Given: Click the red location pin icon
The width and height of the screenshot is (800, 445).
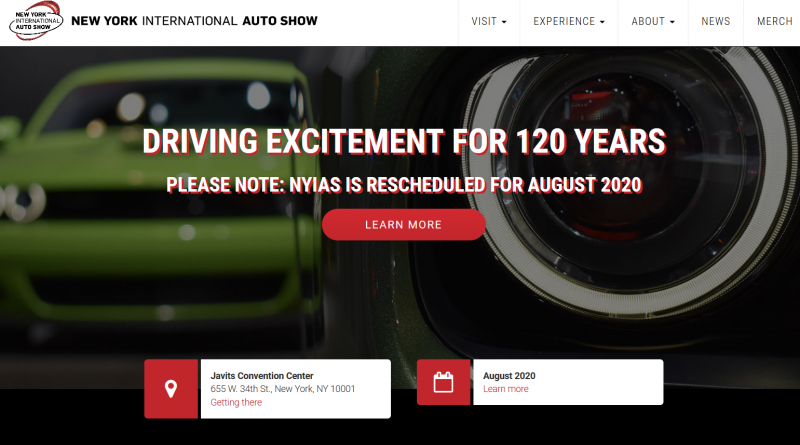Looking at the screenshot, I should click(171, 389).
